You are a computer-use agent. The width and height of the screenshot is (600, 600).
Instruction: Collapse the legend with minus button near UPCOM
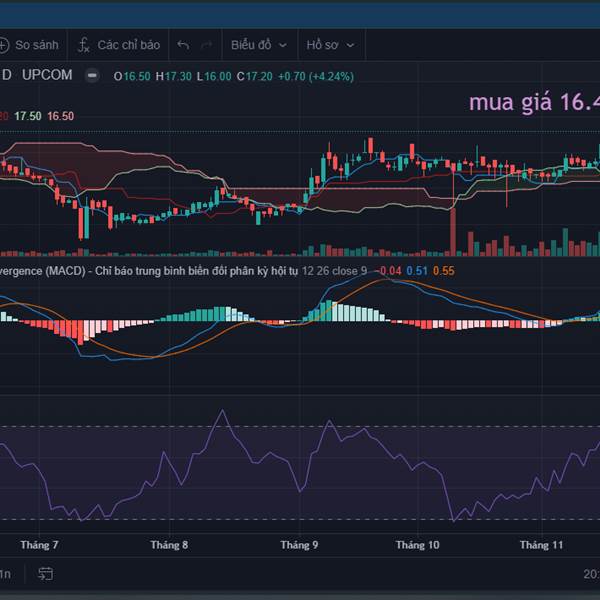click(92, 75)
